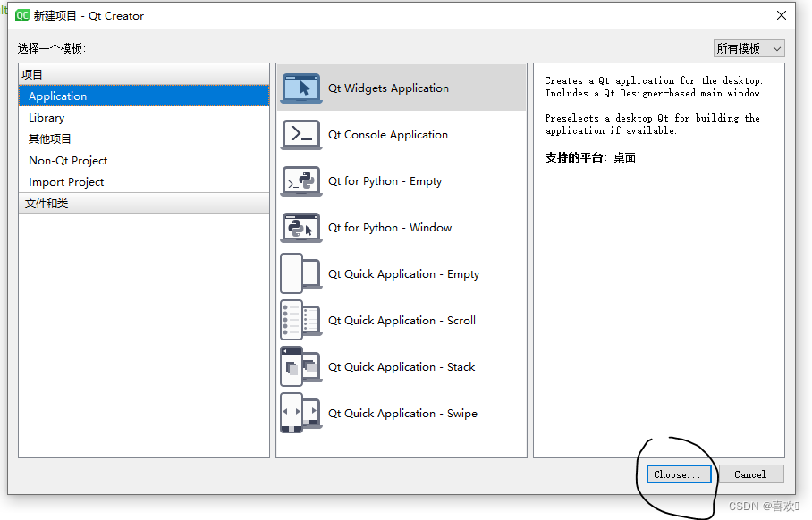Click the Qt Widgets Application icon

[x=301, y=88]
